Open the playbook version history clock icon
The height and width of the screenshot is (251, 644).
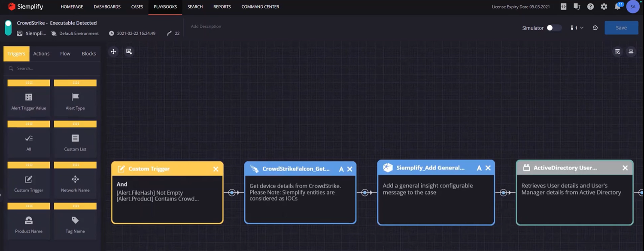[x=595, y=27]
